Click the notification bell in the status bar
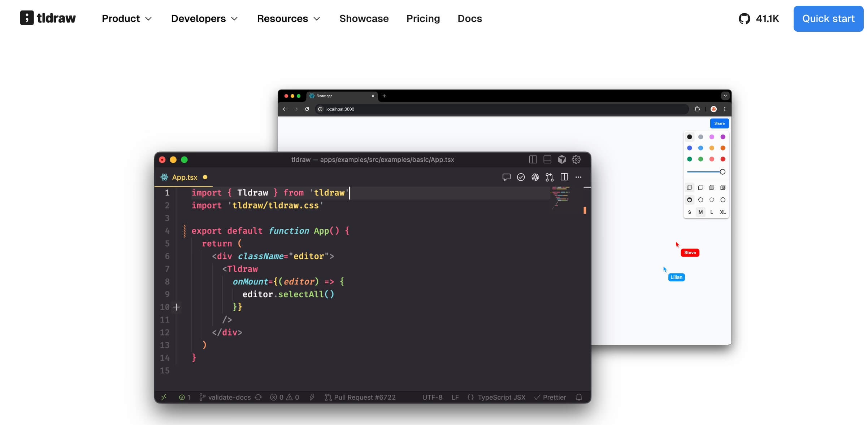868x425 pixels. pyautogui.click(x=579, y=397)
